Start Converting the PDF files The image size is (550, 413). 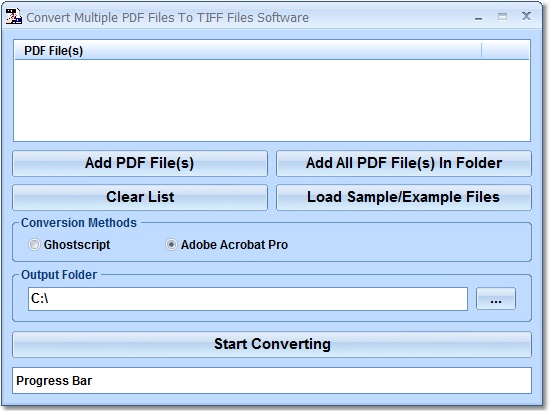coord(272,344)
